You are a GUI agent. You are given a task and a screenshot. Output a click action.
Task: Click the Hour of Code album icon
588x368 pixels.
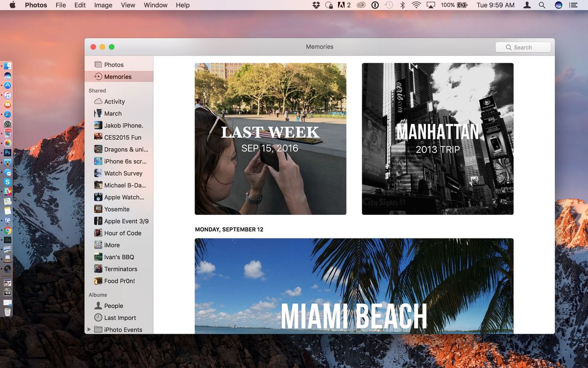pyautogui.click(x=98, y=233)
